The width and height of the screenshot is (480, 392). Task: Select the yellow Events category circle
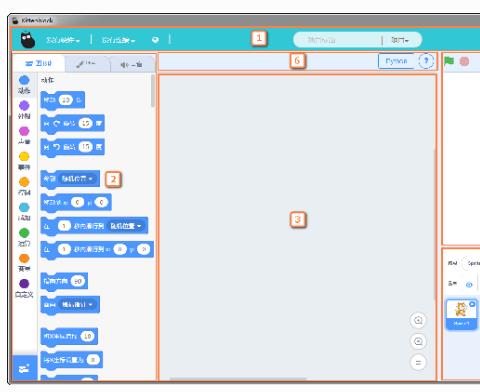click(24, 156)
